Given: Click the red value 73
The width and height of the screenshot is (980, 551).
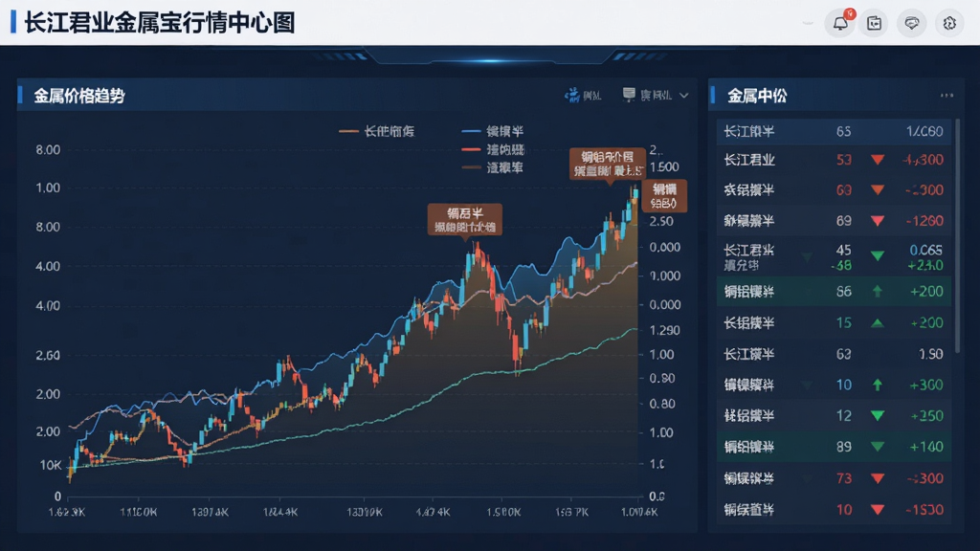Looking at the screenshot, I should coord(844,478).
